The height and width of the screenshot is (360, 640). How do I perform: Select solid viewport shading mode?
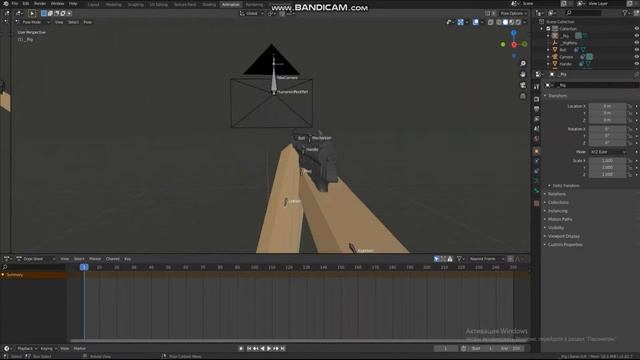[505, 22]
